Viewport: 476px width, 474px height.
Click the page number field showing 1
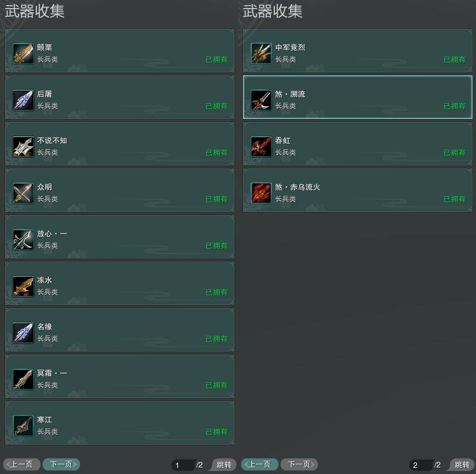[x=183, y=465]
